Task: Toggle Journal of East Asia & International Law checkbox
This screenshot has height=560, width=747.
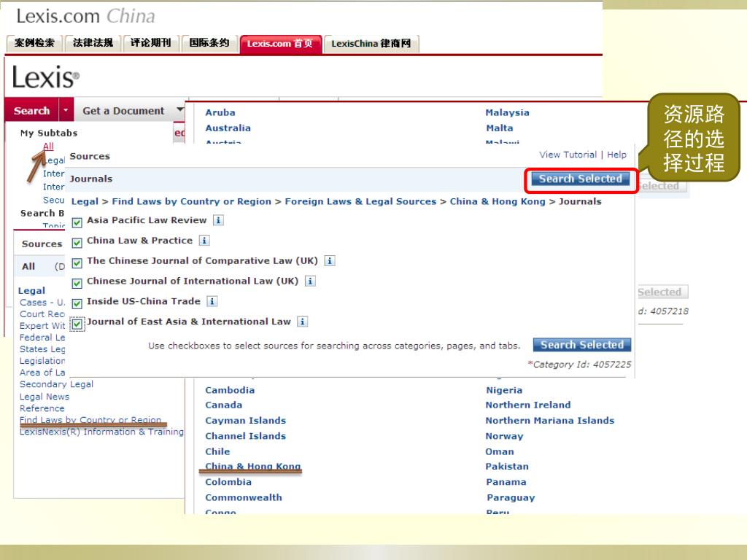Action: click(x=77, y=324)
